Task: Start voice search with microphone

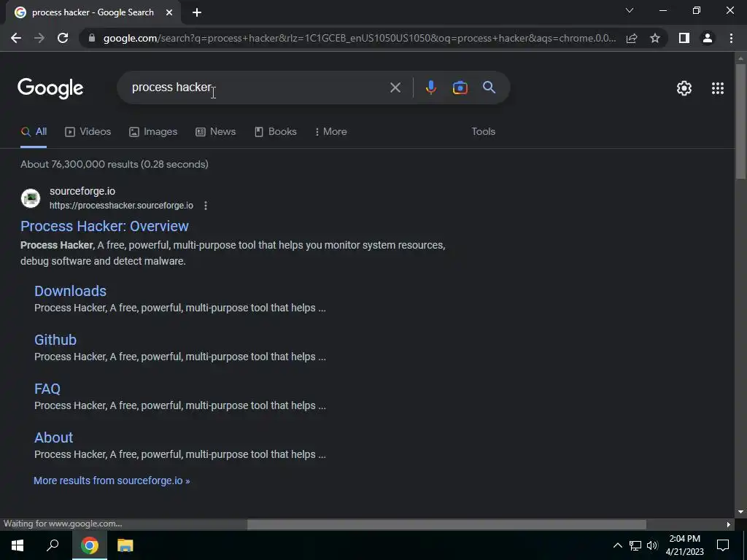Action: coord(430,87)
